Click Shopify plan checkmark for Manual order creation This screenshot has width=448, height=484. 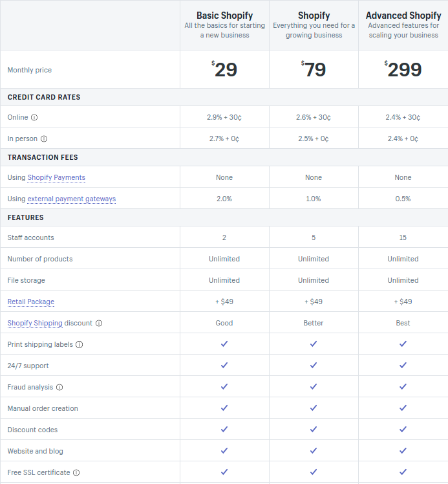[x=314, y=408]
